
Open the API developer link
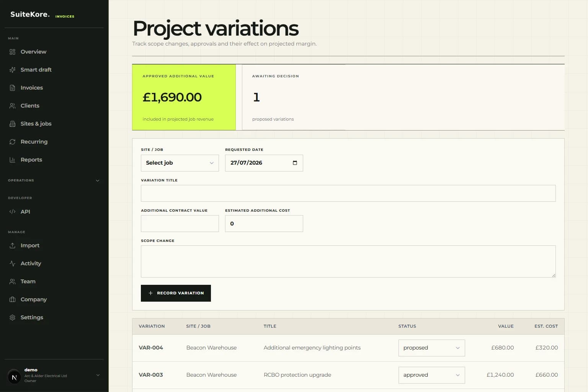point(54,211)
